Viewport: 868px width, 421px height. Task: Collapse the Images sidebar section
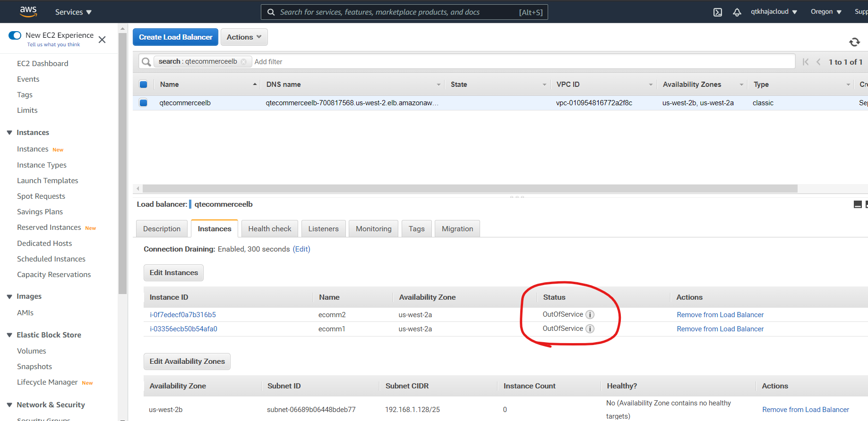tap(9, 296)
